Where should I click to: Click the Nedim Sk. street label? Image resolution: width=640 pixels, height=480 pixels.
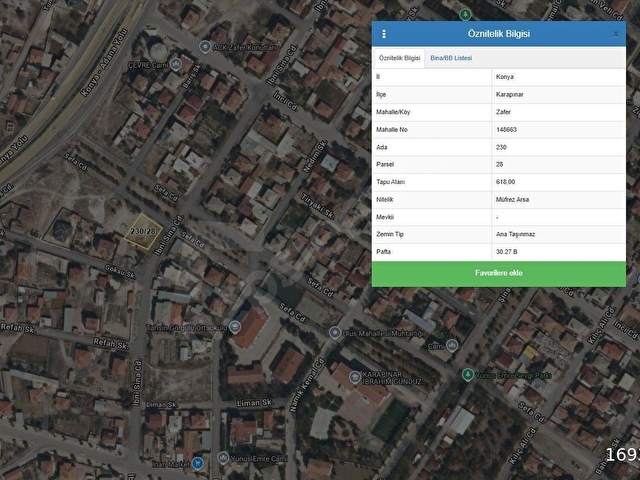316,156
